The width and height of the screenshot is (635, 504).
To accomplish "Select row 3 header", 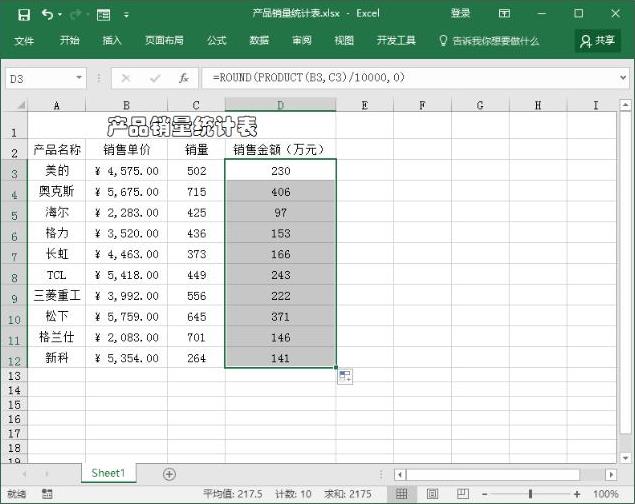I will click(14, 170).
